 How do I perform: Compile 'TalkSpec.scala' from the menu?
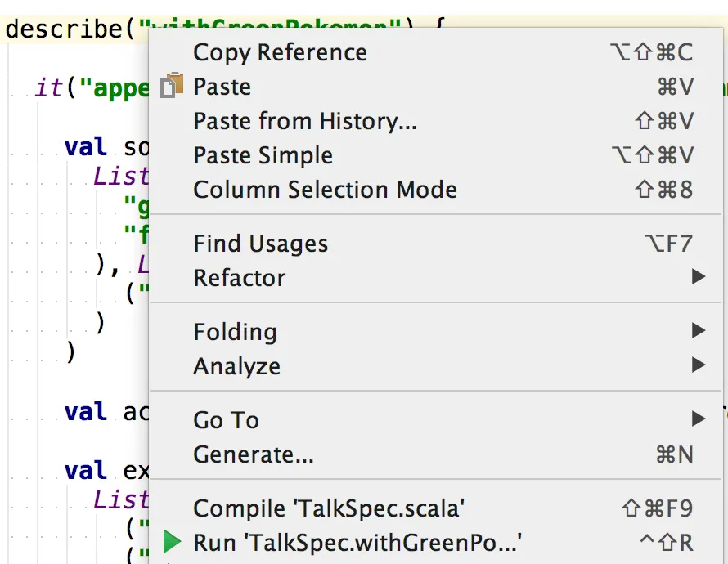click(329, 508)
